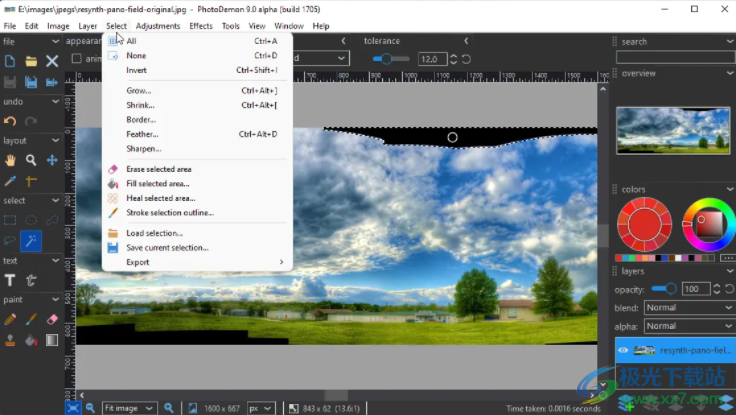Select the Color picker eyedropper tool
This screenshot has width=736, height=415.
[x=10, y=181]
